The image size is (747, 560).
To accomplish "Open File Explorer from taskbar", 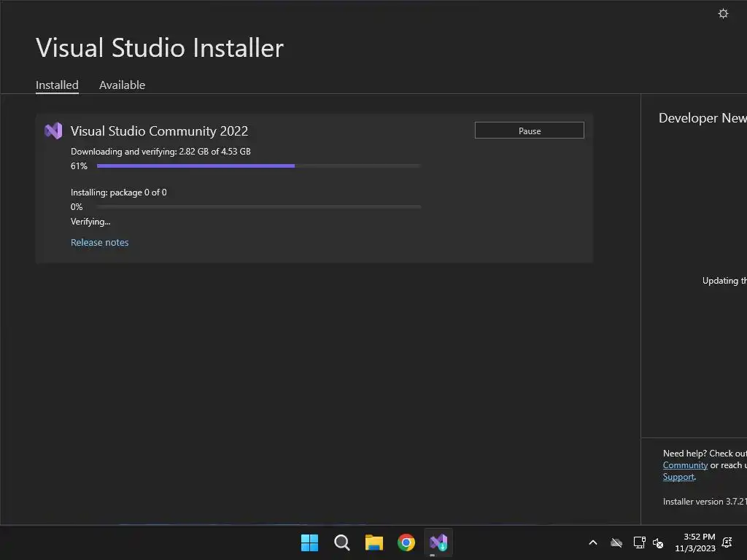I will coord(374,542).
